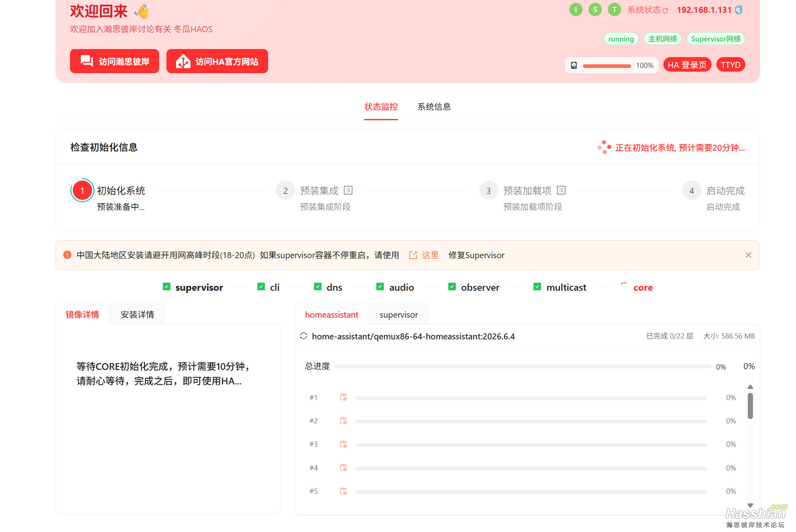Click the layer list scrollbar down arrow
The height and width of the screenshot is (532, 796).
click(750, 505)
